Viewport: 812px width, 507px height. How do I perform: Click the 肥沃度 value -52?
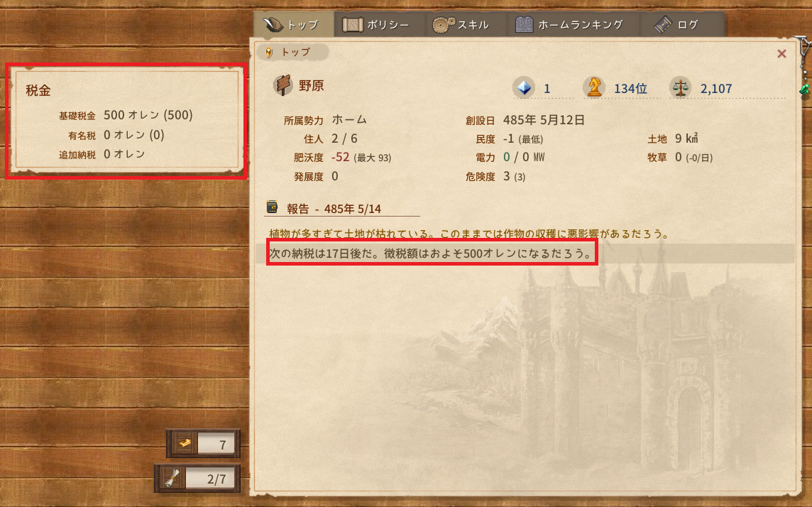340,157
